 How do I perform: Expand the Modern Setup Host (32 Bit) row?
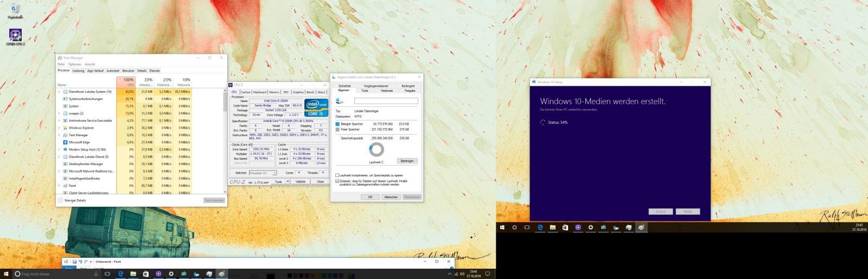pos(59,149)
